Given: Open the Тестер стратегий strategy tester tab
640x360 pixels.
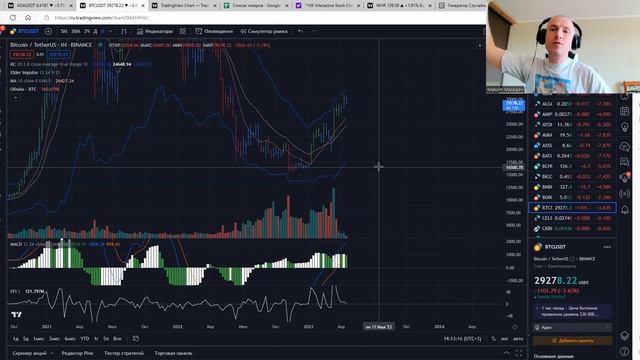Looking at the screenshot, I should [124, 353].
